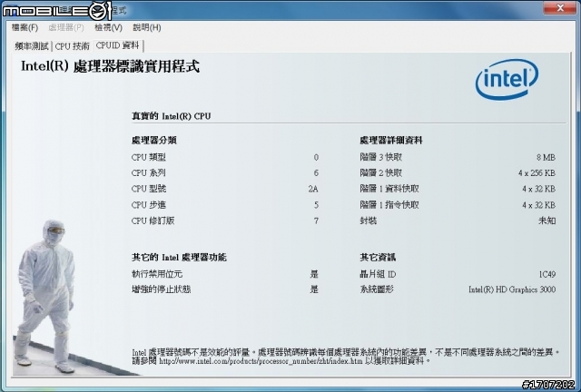Click the 4 x 256 KB value
The image size is (581, 392).
537,173
